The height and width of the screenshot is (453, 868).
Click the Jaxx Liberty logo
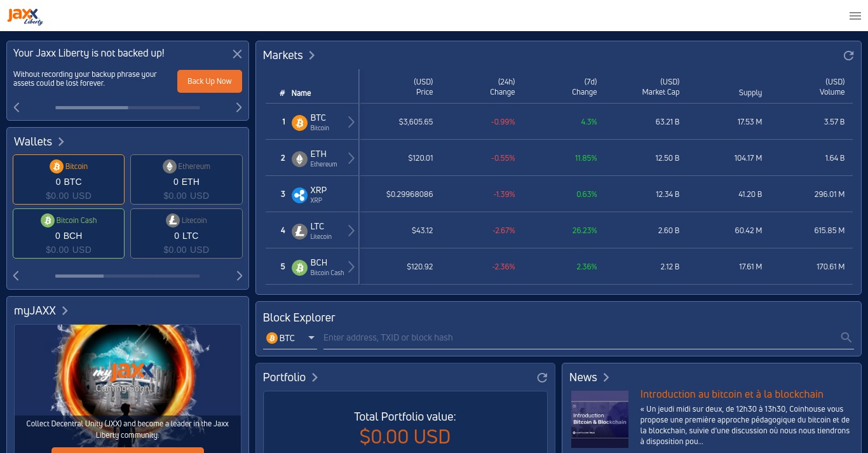25,16
